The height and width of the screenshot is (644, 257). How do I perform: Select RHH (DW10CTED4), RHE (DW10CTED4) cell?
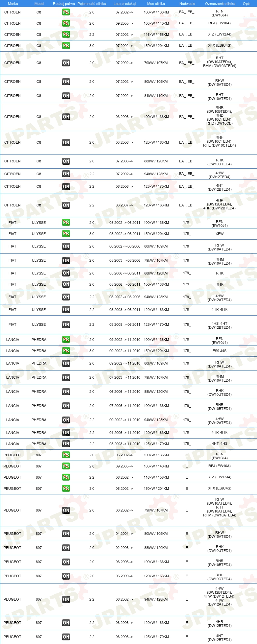pos(220,141)
